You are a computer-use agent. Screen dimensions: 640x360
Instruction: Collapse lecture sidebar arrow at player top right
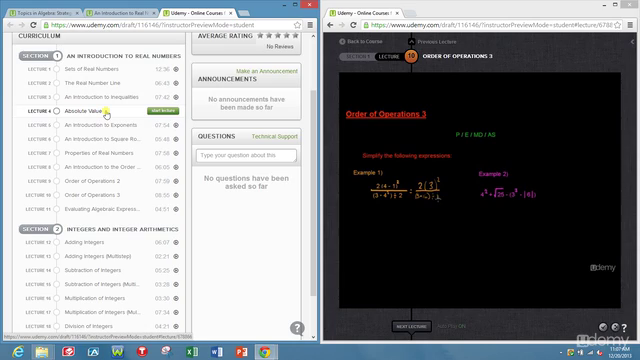(x=632, y=42)
